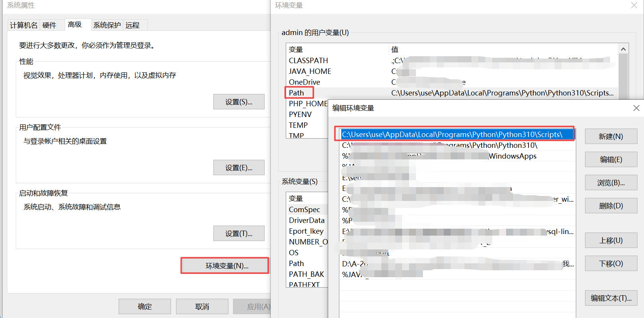Select the WindowsApps path entry
Image resolution: width=644 pixels, height=318 pixels.
point(457,156)
